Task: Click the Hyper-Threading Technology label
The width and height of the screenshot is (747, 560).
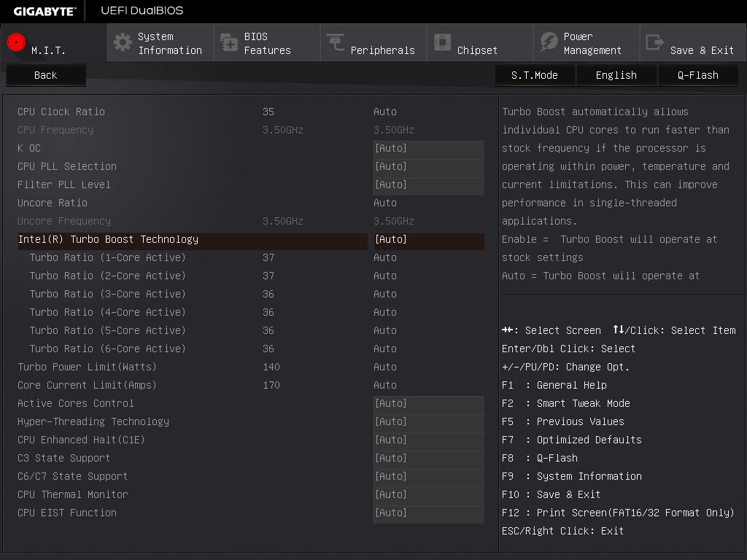Action: pos(93,422)
